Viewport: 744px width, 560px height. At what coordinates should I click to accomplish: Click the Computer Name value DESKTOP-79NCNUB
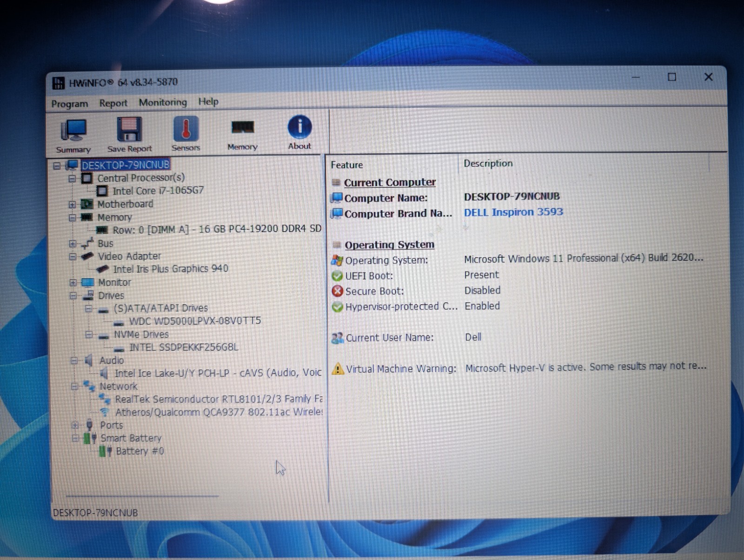512,196
